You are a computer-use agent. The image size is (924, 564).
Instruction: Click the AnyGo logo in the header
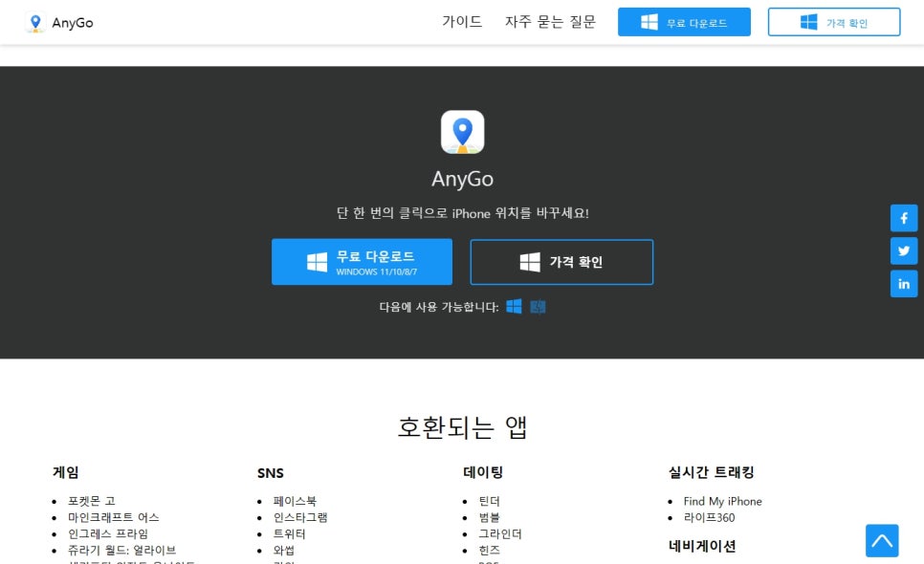pyautogui.click(x=59, y=22)
